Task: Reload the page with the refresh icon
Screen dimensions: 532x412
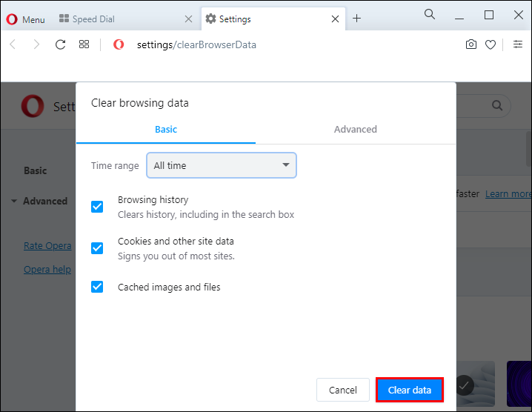Action: click(61, 44)
